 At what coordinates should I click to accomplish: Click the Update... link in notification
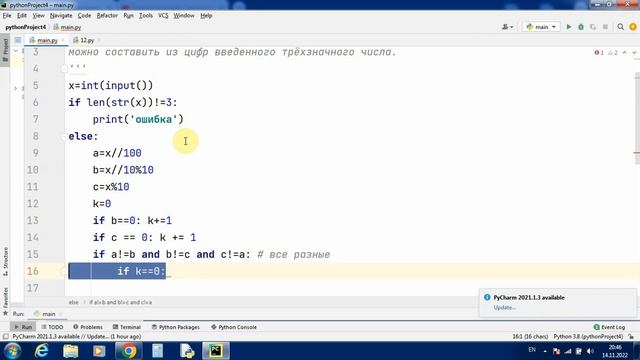pos(504,308)
